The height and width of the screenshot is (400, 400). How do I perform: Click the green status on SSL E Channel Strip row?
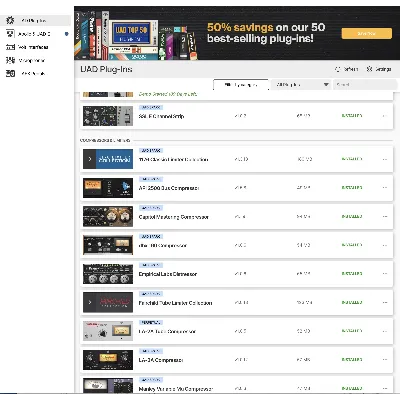tap(352, 116)
